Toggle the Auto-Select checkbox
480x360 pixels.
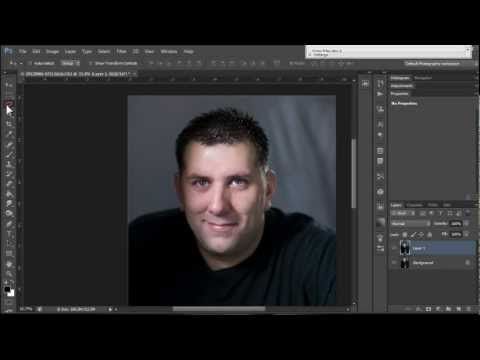click(30, 63)
